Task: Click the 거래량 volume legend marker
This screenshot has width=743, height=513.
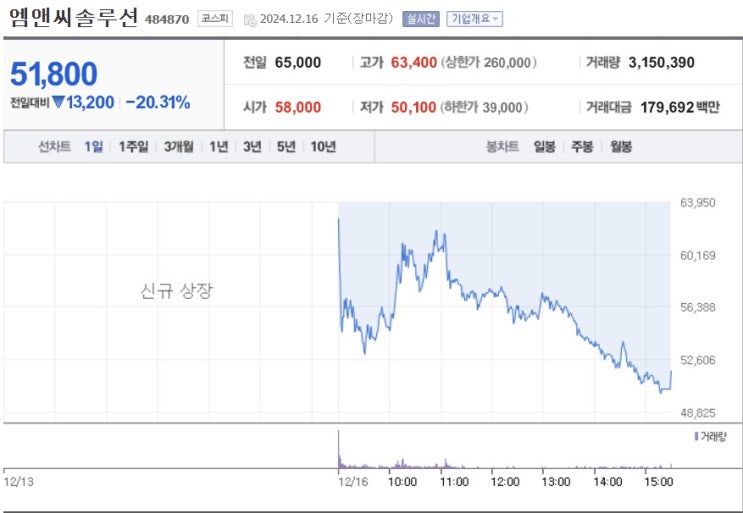Action: (x=696, y=437)
